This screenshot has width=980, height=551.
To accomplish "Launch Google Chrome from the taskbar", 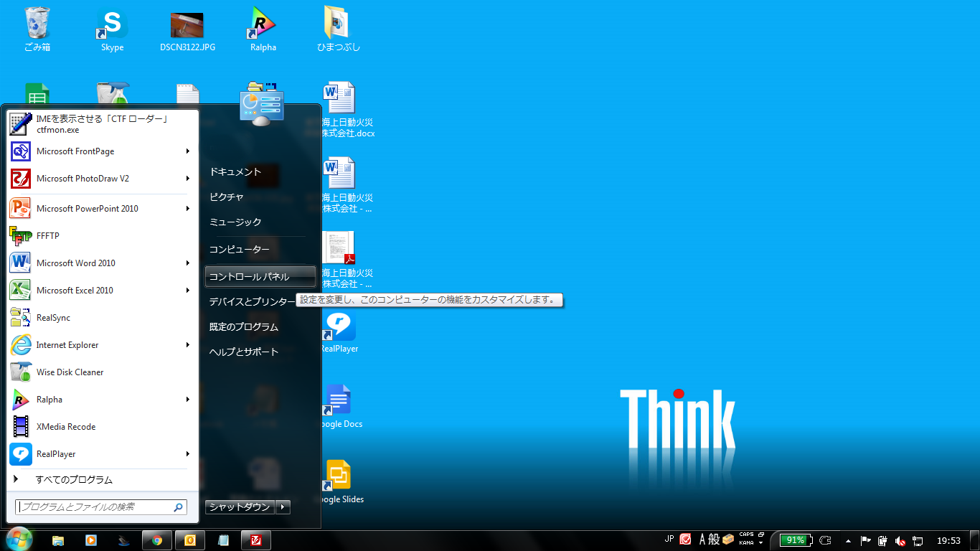I will coord(157,540).
